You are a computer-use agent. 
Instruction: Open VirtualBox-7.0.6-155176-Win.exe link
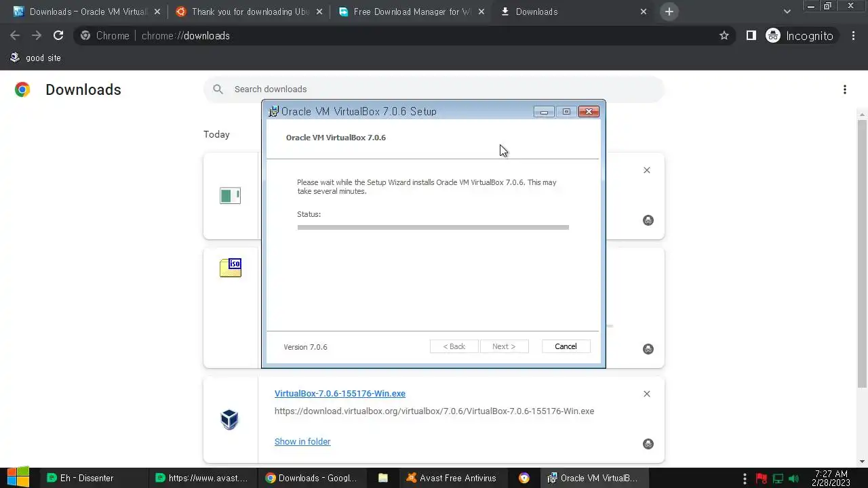340,394
